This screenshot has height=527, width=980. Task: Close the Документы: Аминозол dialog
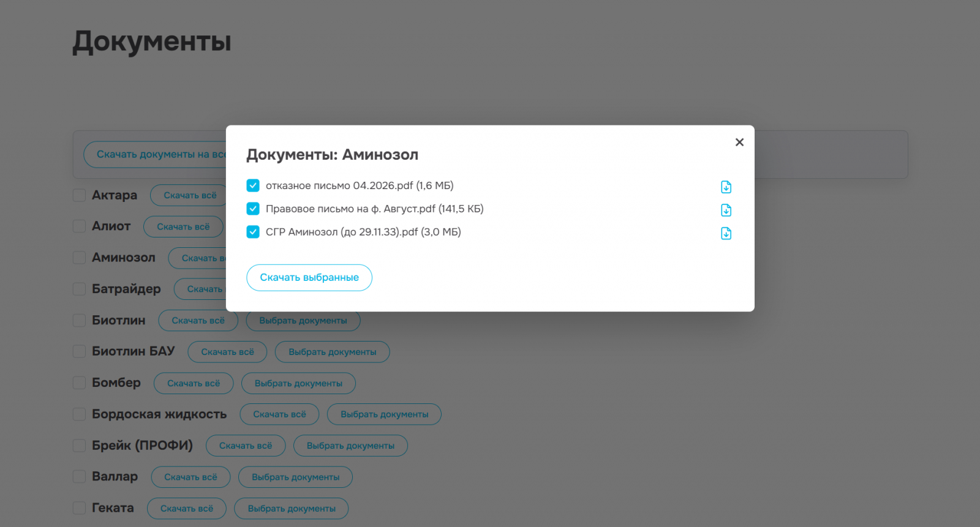[739, 142]
